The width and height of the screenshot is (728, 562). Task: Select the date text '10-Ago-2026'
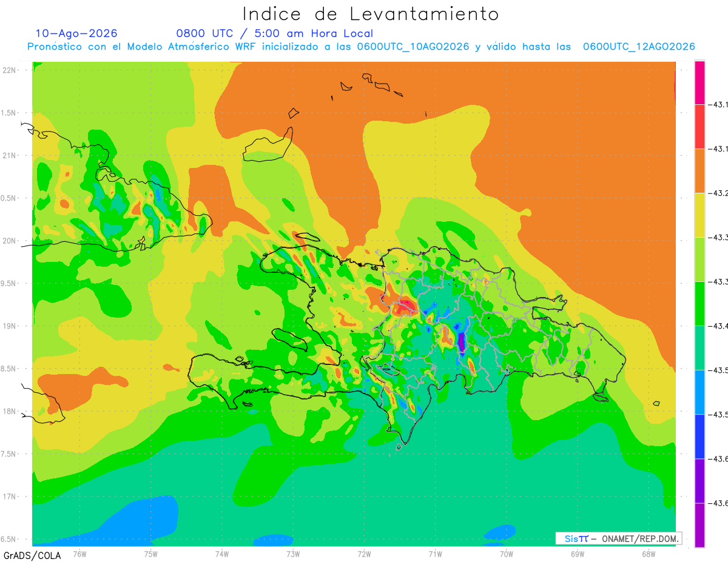[76, 33]
